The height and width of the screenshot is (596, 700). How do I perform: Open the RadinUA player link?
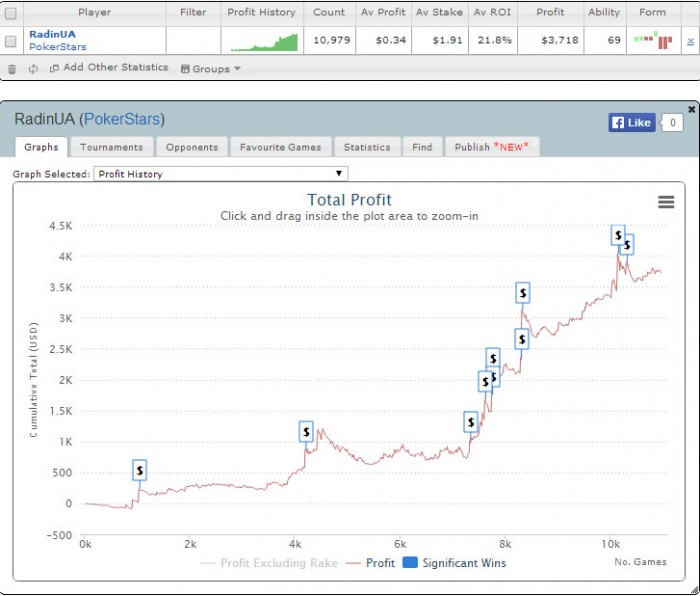coord(52,34)
